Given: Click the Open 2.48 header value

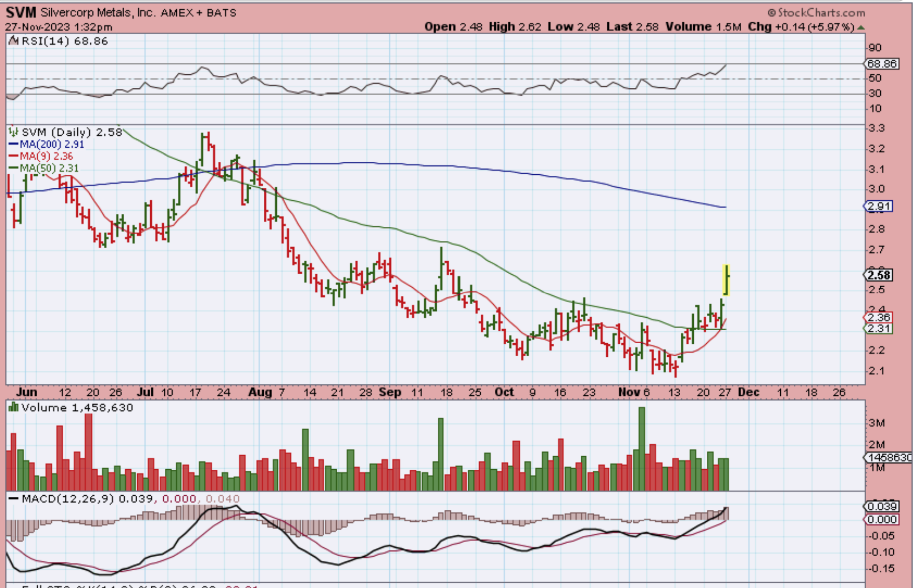Looking at the screenshot, I should (453, 27).
